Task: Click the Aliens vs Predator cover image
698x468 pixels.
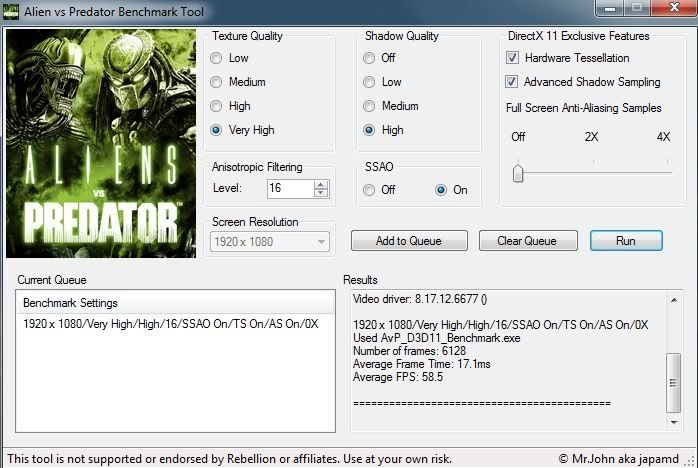Action: click(101, 143)
